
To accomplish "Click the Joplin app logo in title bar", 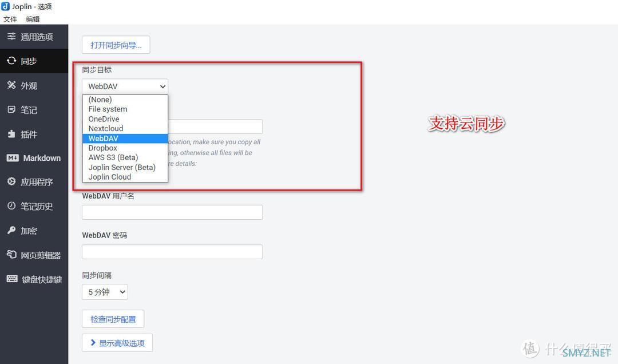I will click(6, 6).
